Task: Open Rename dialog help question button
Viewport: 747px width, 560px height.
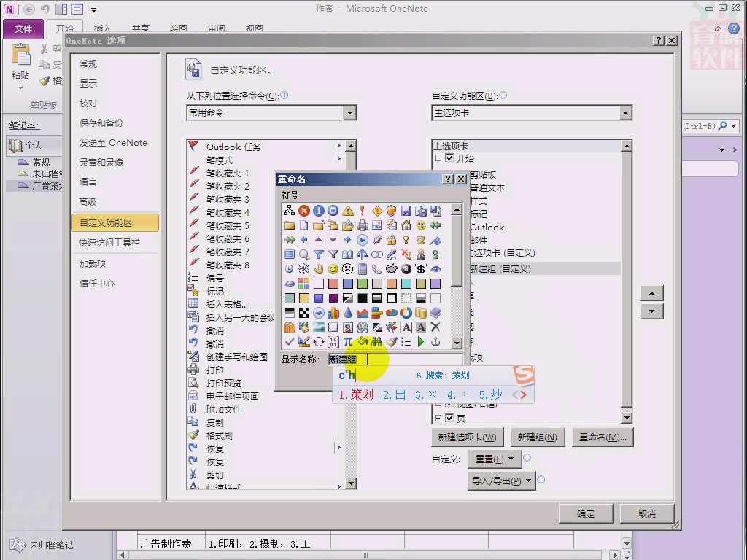Action: pos(447,179)
